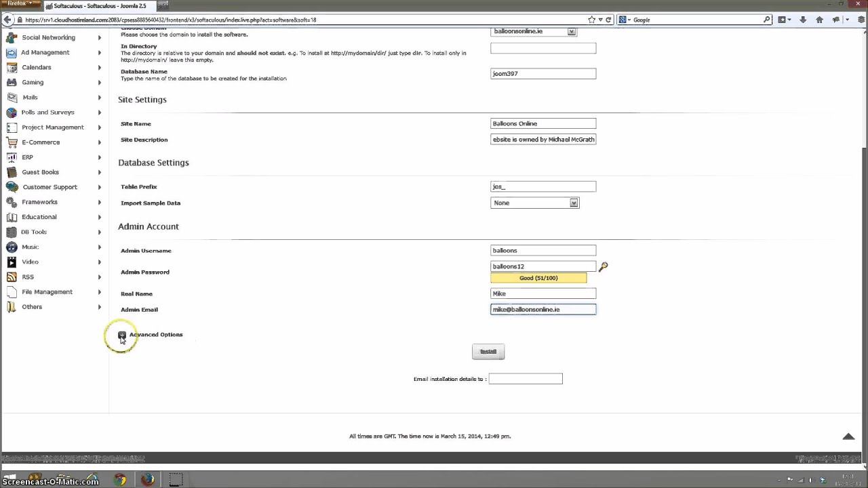Expand the File Management submenu arrow
Image resolution: width=868 pixels, height=488 pixels.
tap(100, 291)
